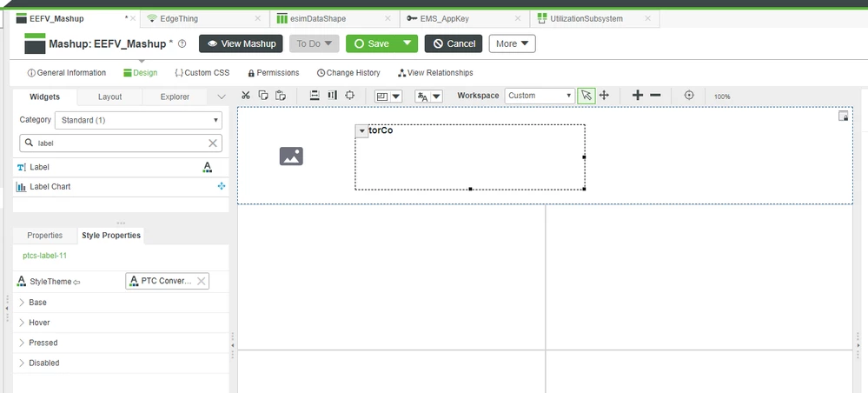This screenshot has height=393, width=868.
Task: Align widgets vertically icon in toolbar
Action: 315,96
